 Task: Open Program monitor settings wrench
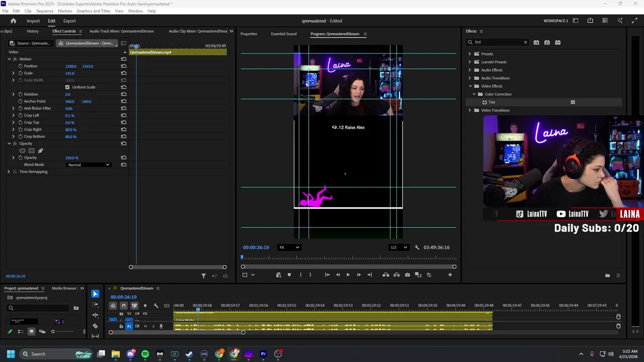(417, 247)
